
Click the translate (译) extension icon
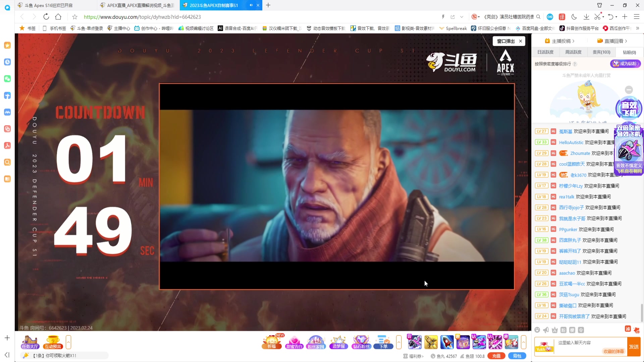[x=562, y=17]
